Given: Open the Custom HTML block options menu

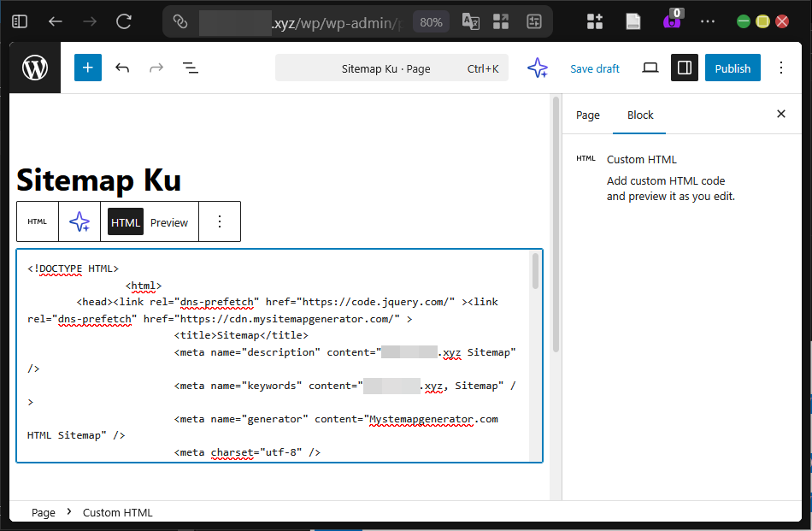Looking at the screenshot, I should tap(220, 221).
